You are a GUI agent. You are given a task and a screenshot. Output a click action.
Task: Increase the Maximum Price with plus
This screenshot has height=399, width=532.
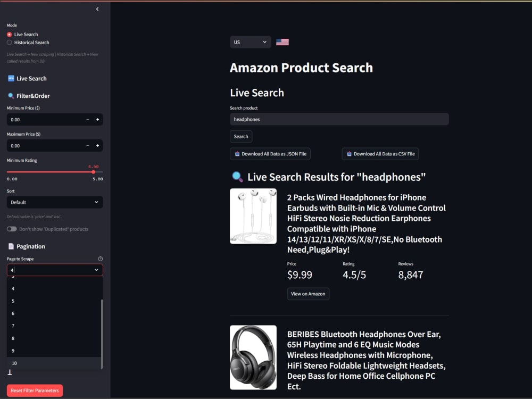98,146
